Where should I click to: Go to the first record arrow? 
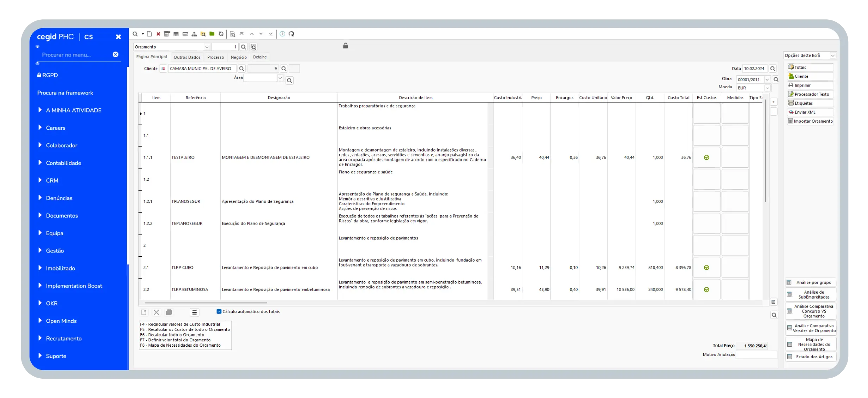coord(242,34)
